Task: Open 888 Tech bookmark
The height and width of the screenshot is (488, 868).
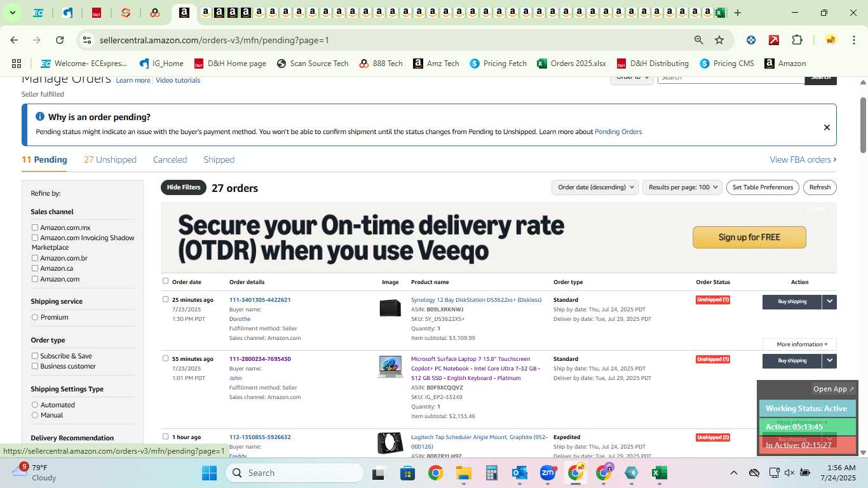Action: pos(381,64)
